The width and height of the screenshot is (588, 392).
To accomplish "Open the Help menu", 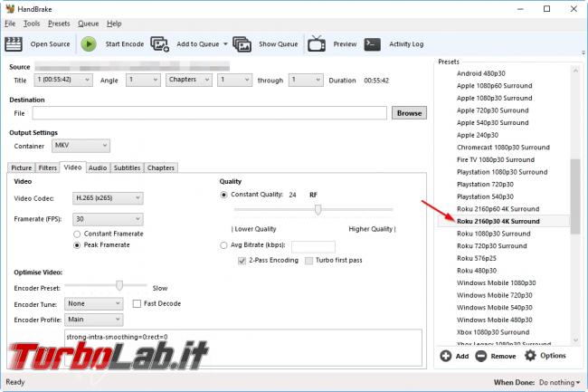I will pos(114,24).
